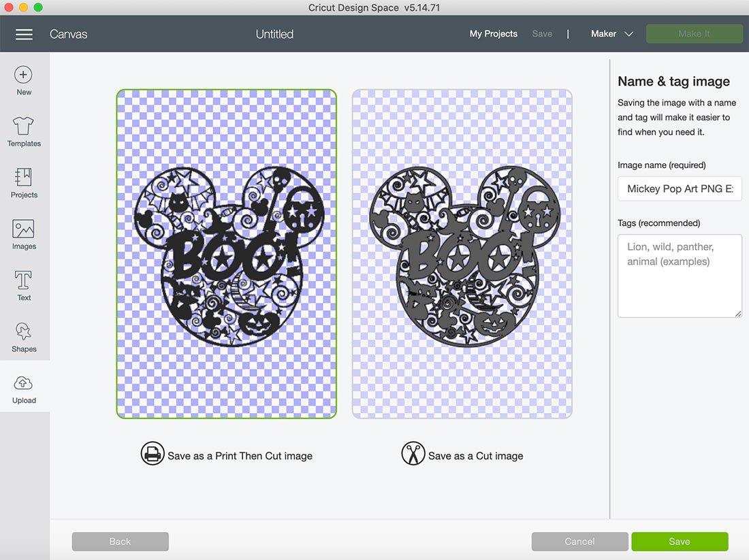
Task: Open the Images sidebar icon
Action: (23, 229)
